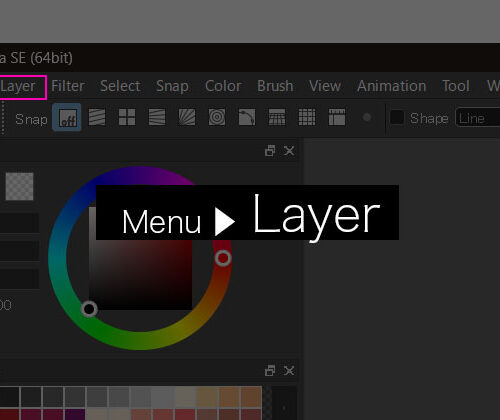This screenshot has width=500, height=420.
Task: Select the vanishing point snap icon
Action: pyautogui.click(x=157, y=117)
